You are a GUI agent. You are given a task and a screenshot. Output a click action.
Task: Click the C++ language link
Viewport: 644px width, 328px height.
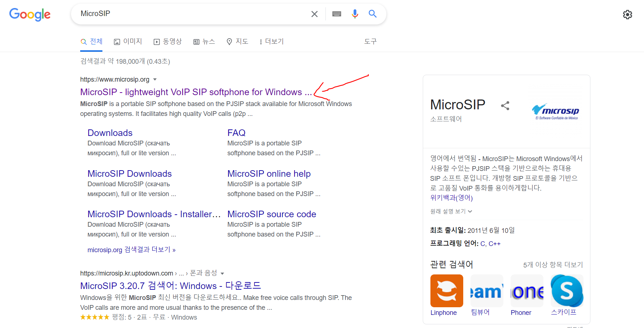click(495, 244)
